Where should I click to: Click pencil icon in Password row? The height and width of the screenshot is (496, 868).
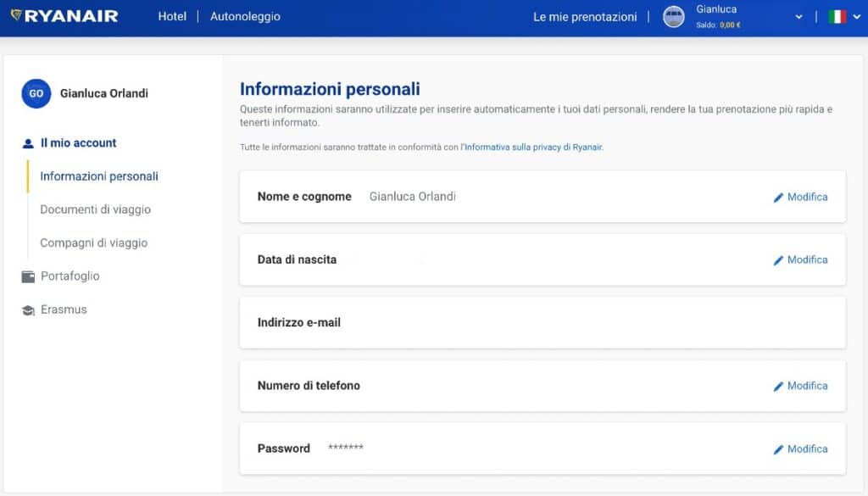click(x=778, y=449)
